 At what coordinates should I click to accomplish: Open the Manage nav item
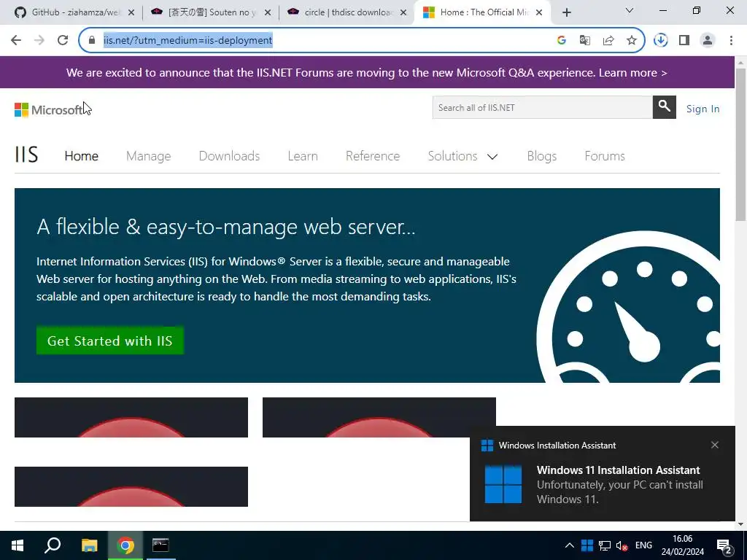click(148, 156)
